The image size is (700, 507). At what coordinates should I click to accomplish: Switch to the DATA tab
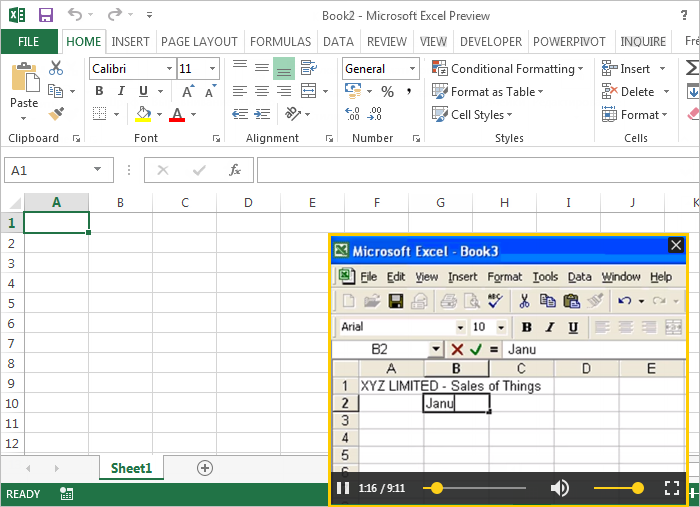(x=338, y=42)
